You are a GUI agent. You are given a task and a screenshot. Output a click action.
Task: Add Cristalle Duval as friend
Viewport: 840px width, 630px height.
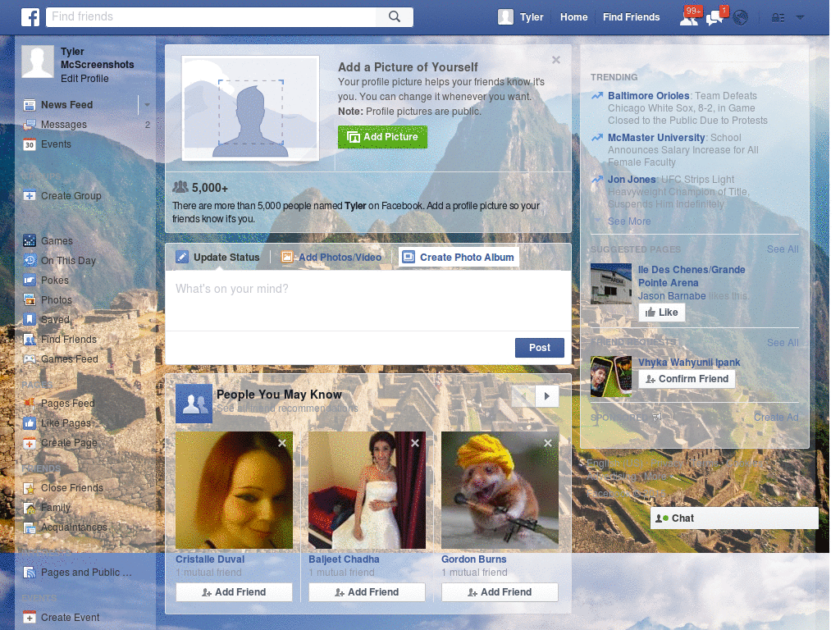(x=234, y=592)
